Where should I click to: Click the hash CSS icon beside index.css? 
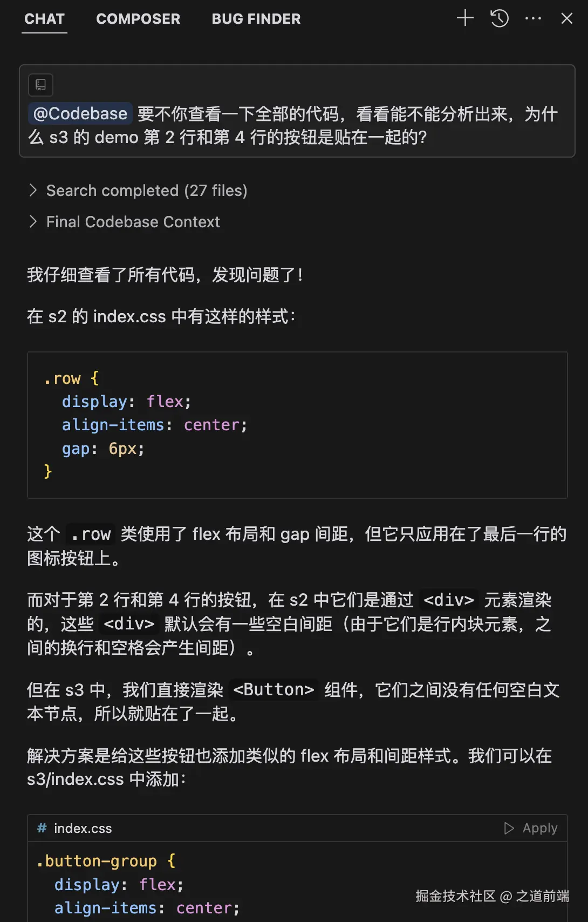42,828
